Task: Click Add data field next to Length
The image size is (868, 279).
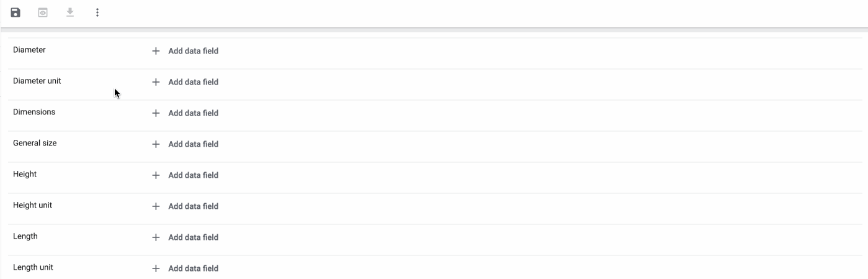Action: pyautogui.click(x=192, y=237)
